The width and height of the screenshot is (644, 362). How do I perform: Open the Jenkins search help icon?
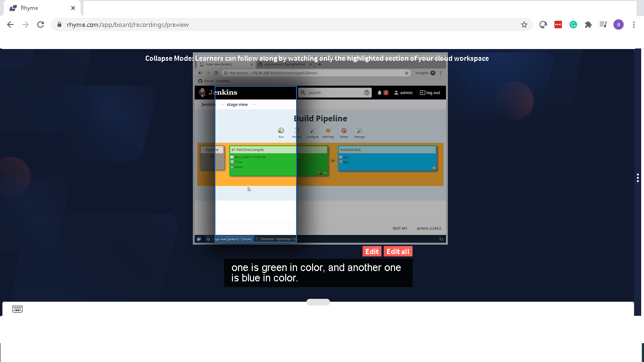pyautogui.click(x=367, y=93)
